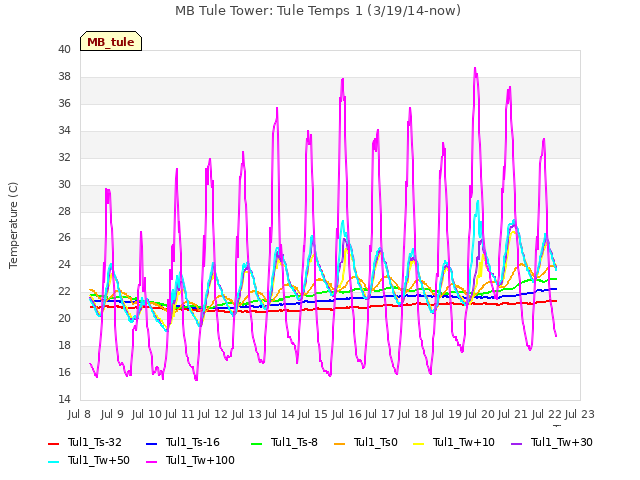Select the Tul1_Ts-16 legend label
The width and height of the screenshot is (640, 480).
pos(193,442)
